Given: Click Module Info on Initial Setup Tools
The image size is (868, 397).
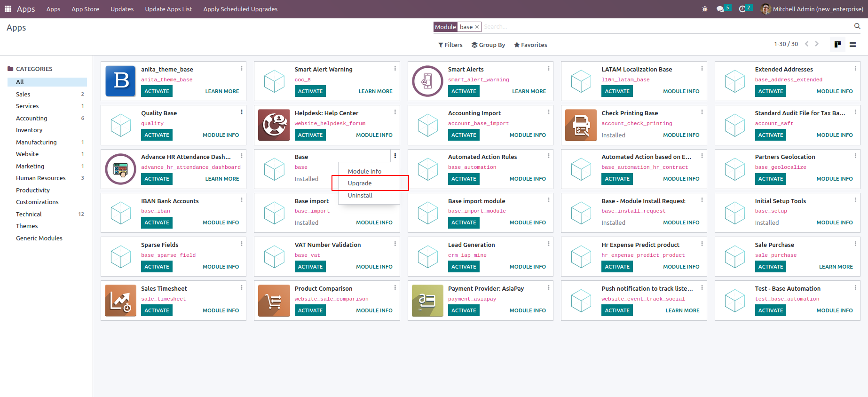Looking at the screenshot, I should (834, 222).
